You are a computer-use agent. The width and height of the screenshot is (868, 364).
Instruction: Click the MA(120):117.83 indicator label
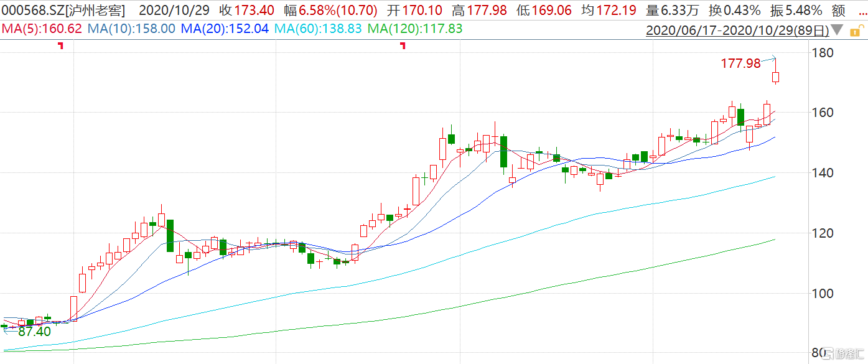tap(415, 29)
